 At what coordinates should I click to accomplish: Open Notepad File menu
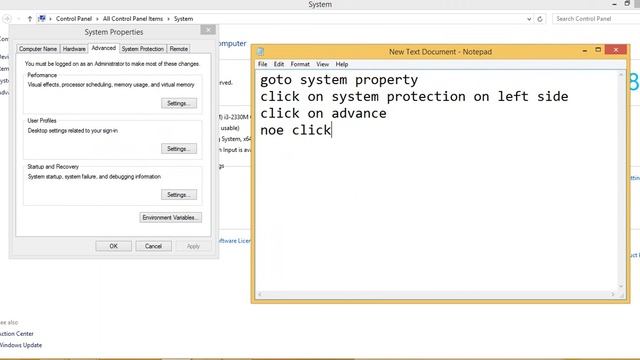click(x=262, y=64)
